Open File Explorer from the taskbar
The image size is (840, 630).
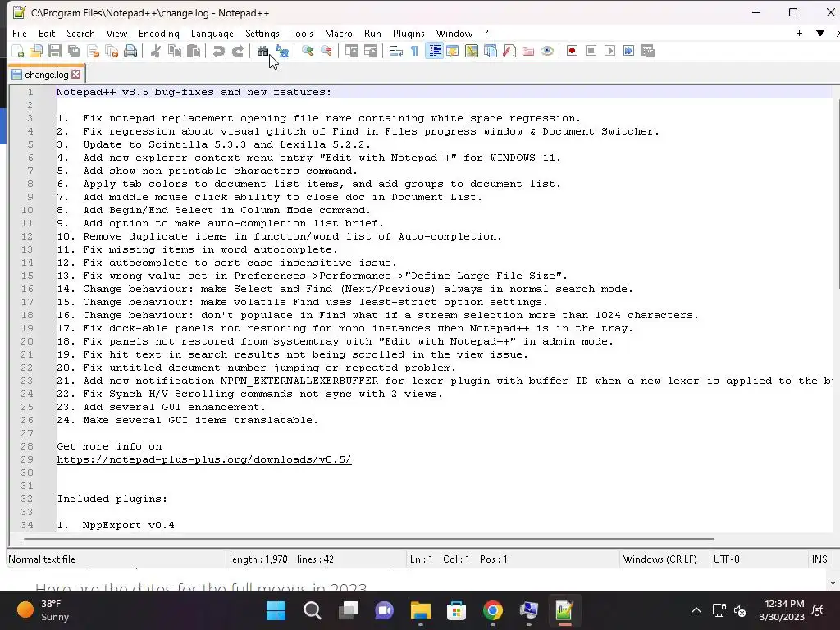(421, 610)
